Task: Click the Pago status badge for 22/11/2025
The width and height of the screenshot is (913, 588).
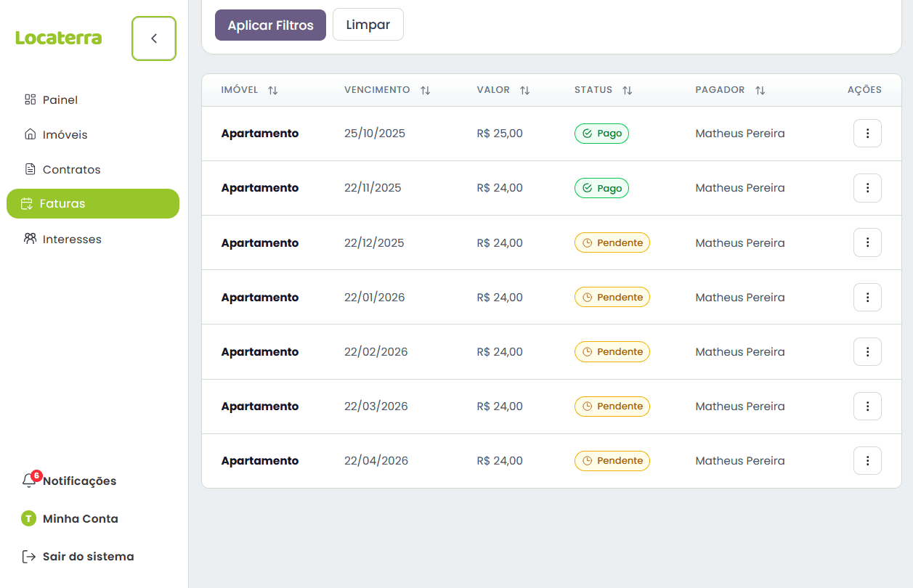Action: 601,188
